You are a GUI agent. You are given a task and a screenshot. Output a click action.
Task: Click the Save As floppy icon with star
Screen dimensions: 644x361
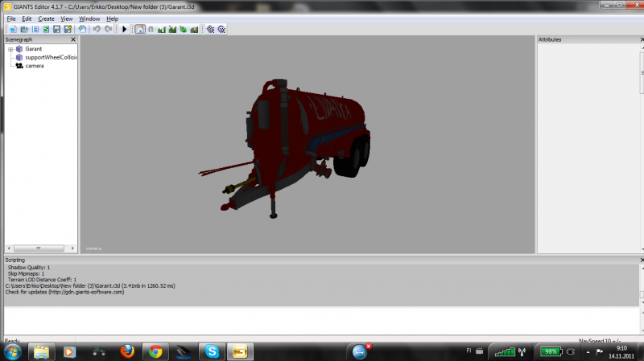pyautogui.click(x=68, y=29)
